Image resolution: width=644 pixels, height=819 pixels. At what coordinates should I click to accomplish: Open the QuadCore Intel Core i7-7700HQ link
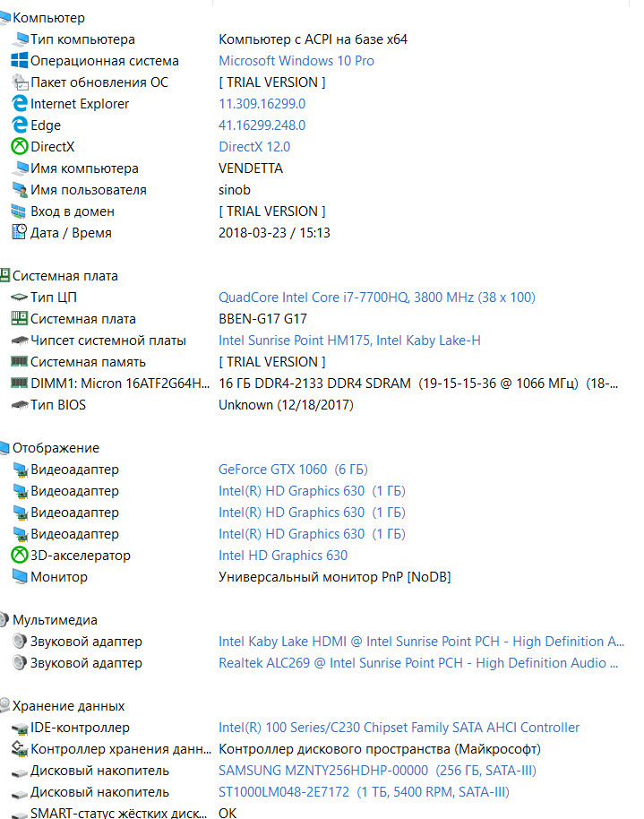point(376,297)
